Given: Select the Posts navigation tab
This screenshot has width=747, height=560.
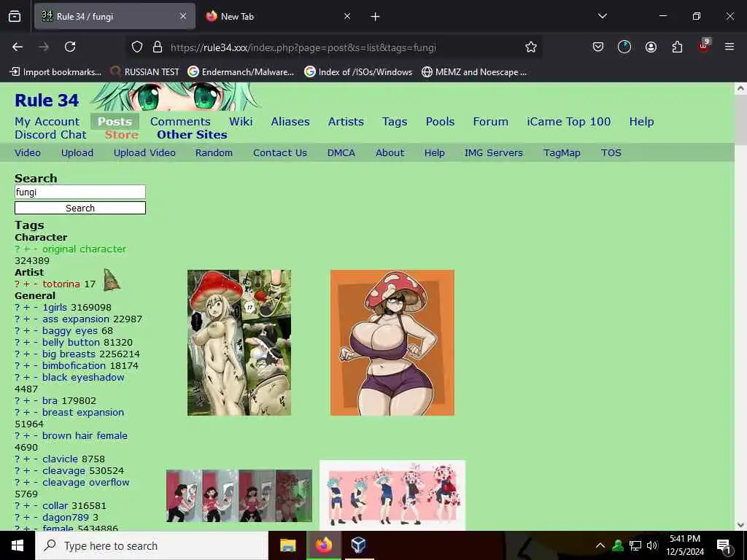Looking at the screenshot, I should [115, 122].
